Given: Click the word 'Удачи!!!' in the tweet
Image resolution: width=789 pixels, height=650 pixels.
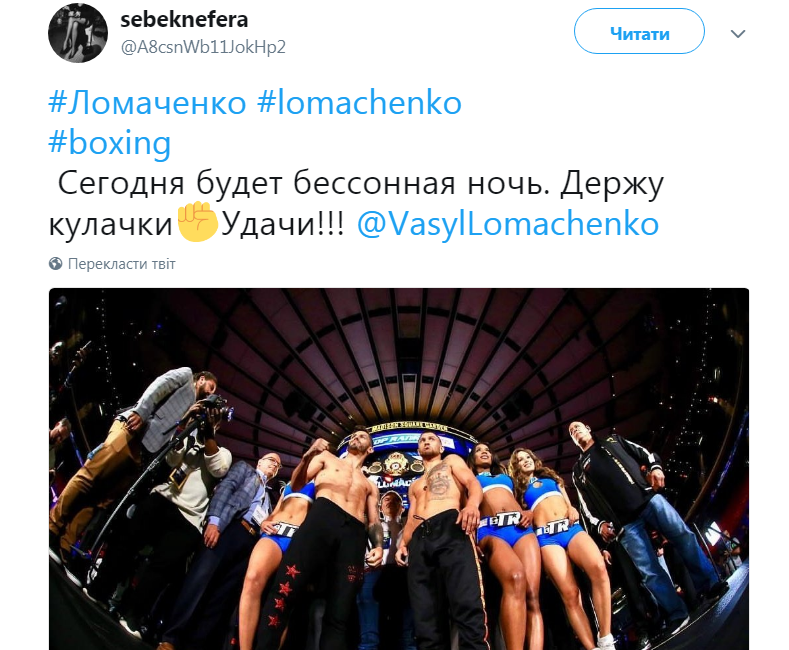Looking at the screenshot, I should [x=283, y=223].
